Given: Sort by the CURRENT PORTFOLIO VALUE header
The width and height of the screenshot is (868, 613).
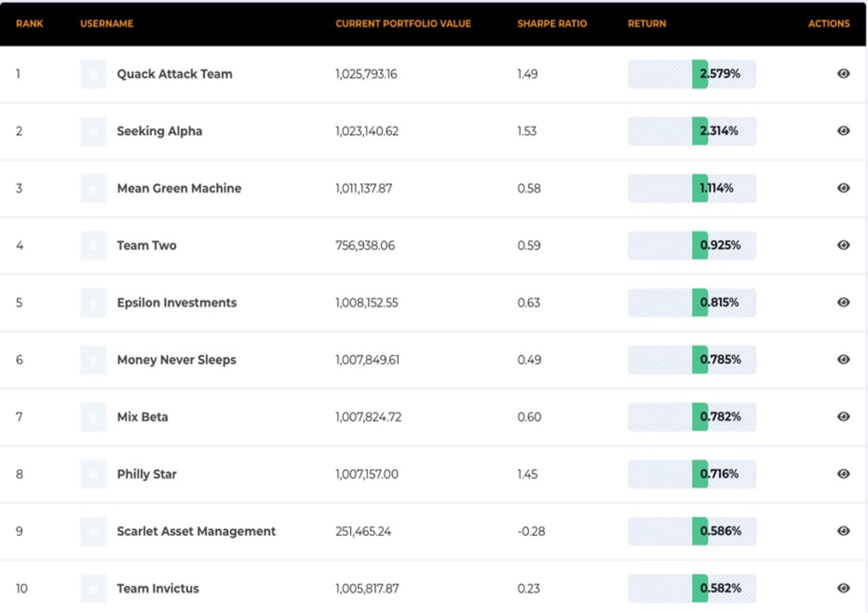Looking at the screenshot, I should [x=403, y=24].
